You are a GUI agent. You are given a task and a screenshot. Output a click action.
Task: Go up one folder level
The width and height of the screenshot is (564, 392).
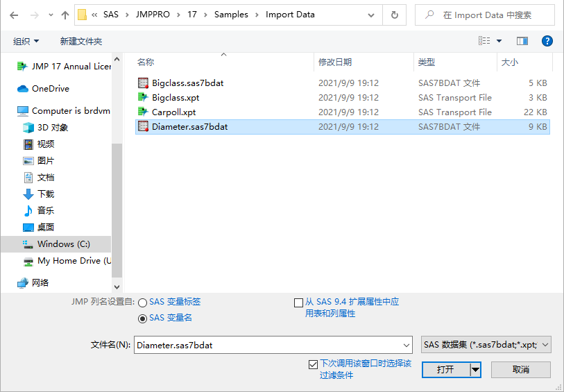click(x=65, y=15)
